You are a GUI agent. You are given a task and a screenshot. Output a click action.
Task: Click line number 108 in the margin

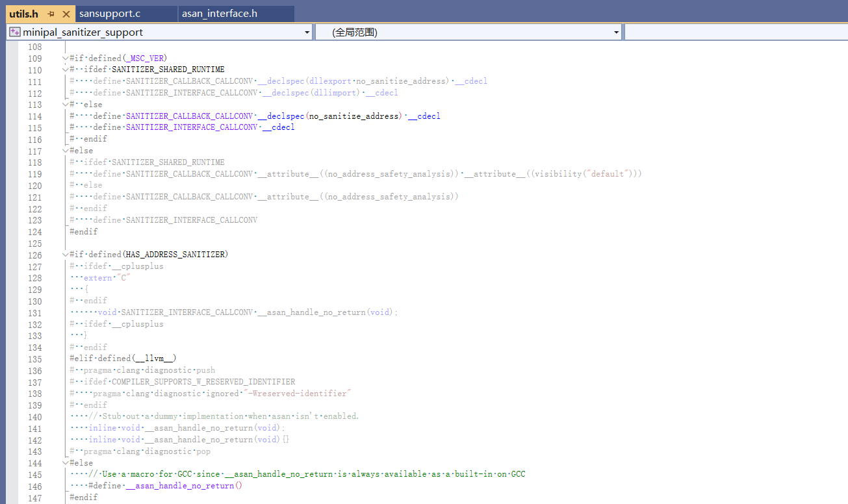(35, 46)
